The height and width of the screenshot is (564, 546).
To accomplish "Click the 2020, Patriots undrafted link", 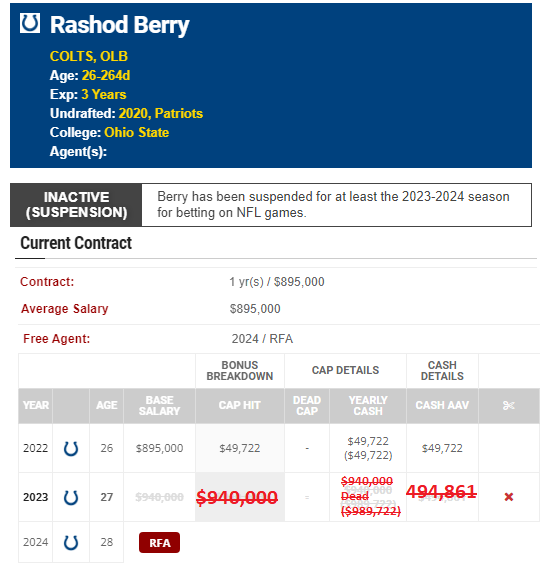I will [x=161, y=113].
